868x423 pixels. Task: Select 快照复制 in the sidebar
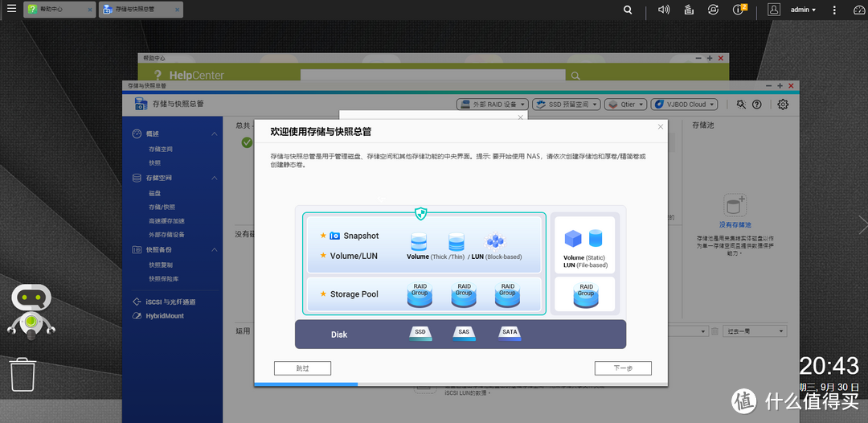[161, 265]
